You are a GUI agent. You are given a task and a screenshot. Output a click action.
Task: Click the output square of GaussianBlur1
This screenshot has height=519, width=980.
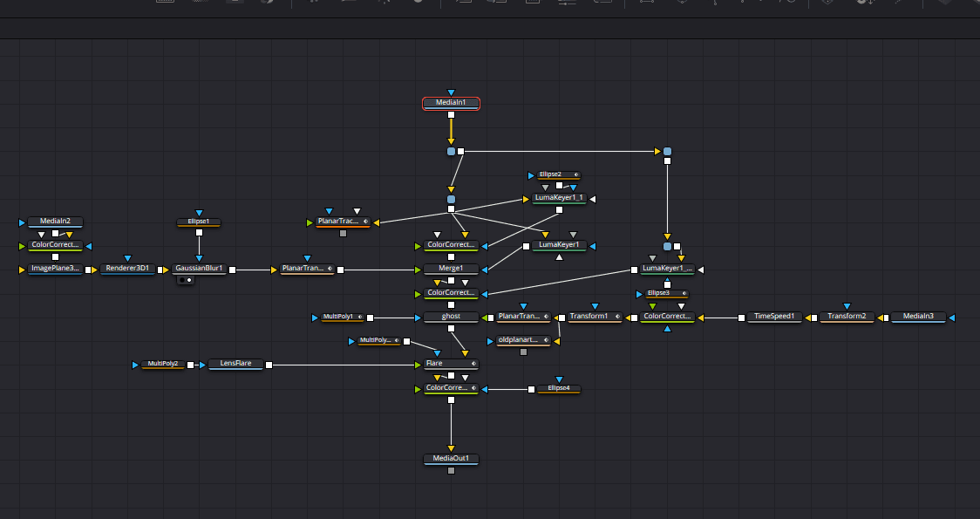pyautogui.click(x=233, y=270)
